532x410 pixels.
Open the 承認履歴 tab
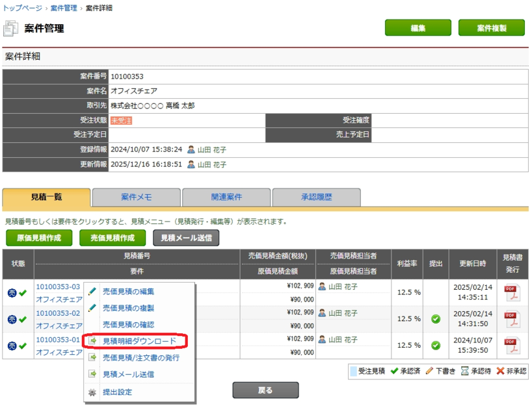coord(317,198)
